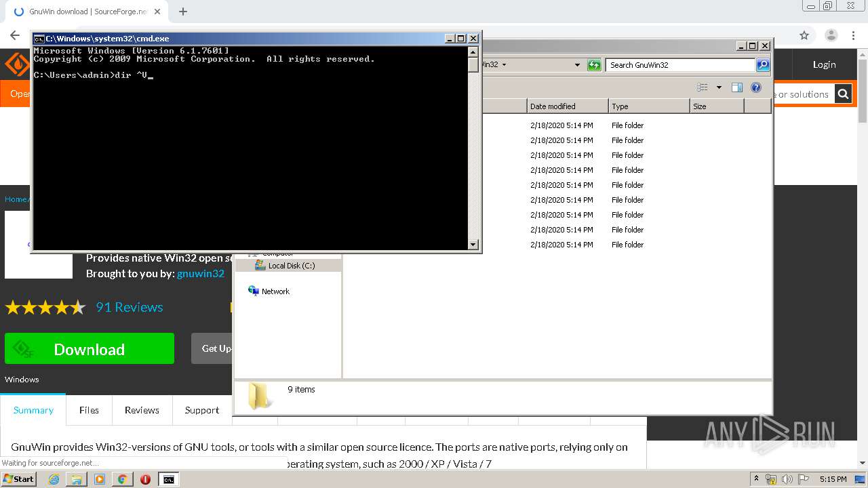
Task: Click the green Download button
Action: [90, 348]
